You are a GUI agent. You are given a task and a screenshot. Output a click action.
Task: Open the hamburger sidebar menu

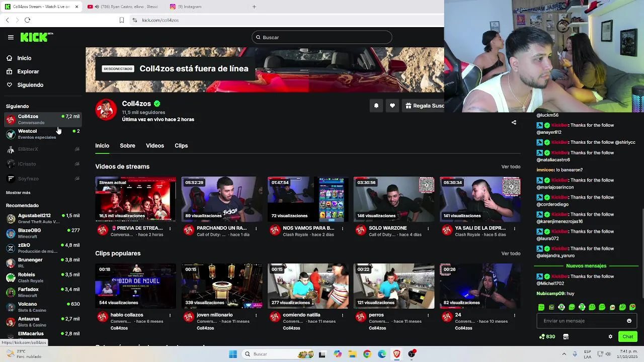tap(11, 37)
